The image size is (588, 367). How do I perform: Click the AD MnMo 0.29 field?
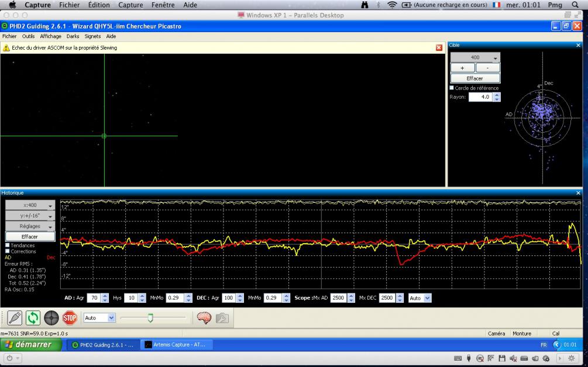point(175,297)
